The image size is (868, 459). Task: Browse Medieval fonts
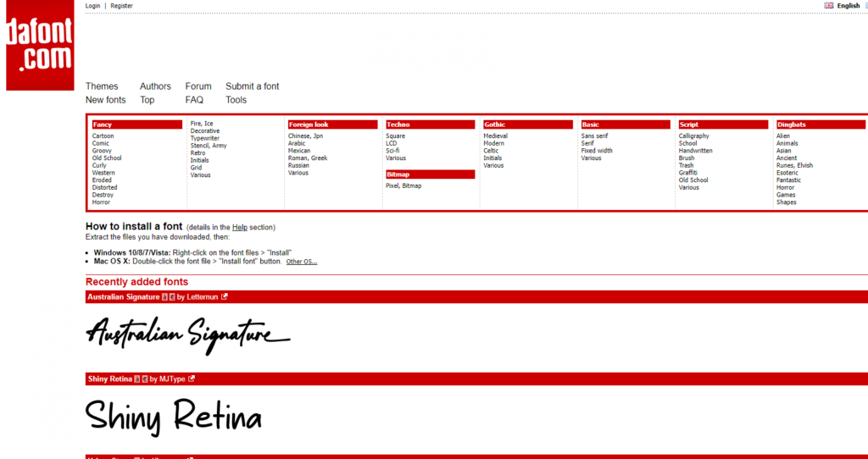click(x=495, y=136)
